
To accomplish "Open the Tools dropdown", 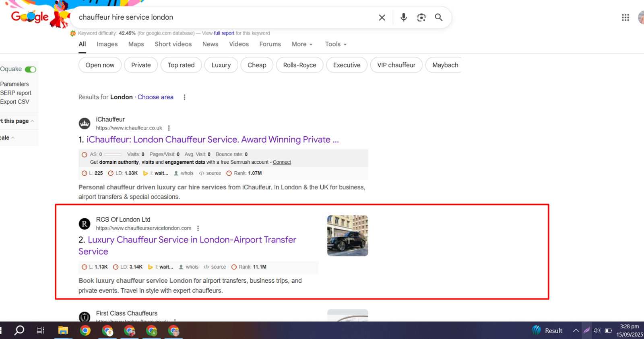I will pos(336,44).
